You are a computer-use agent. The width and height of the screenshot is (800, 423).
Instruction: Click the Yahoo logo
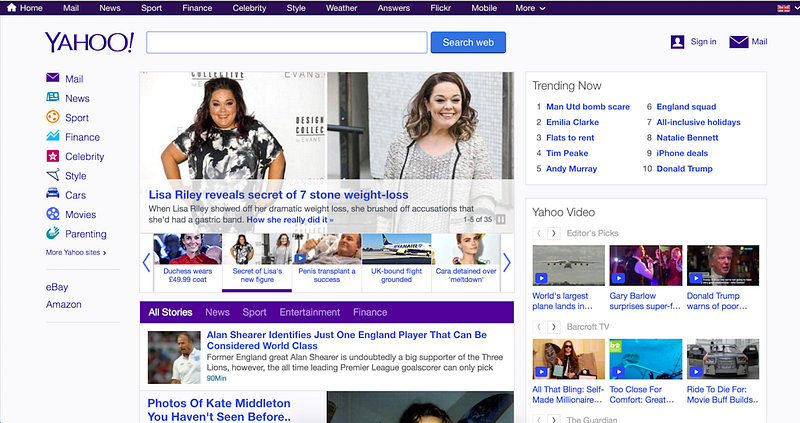pos(89,42)
